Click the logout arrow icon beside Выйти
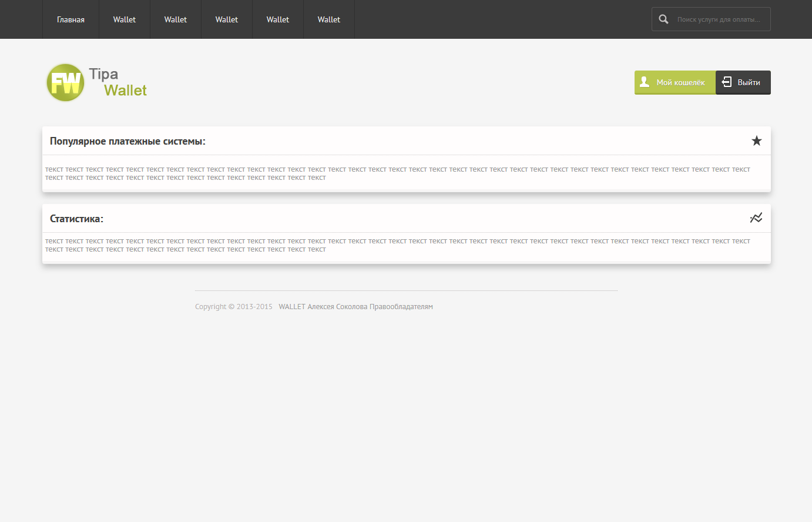The image size is (812, 522). tap(727, 82)
